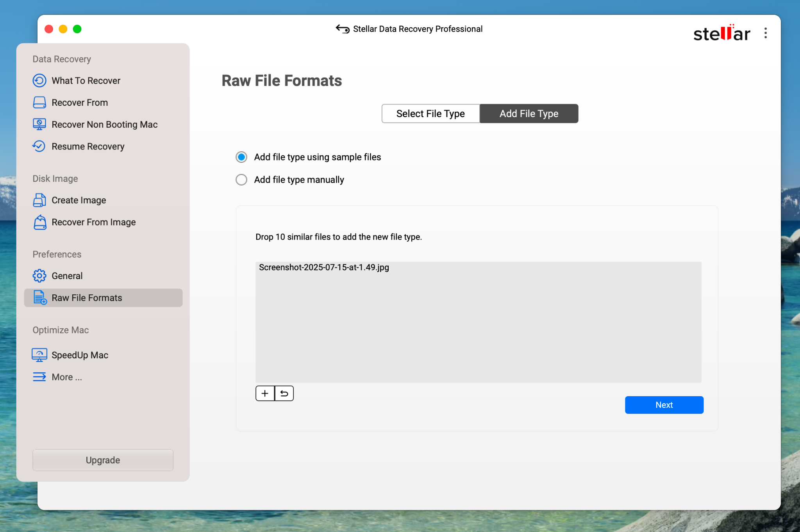This screenshot has height=532, width=800.
Task: Maximize window with green button
Action: pos(77,29)
